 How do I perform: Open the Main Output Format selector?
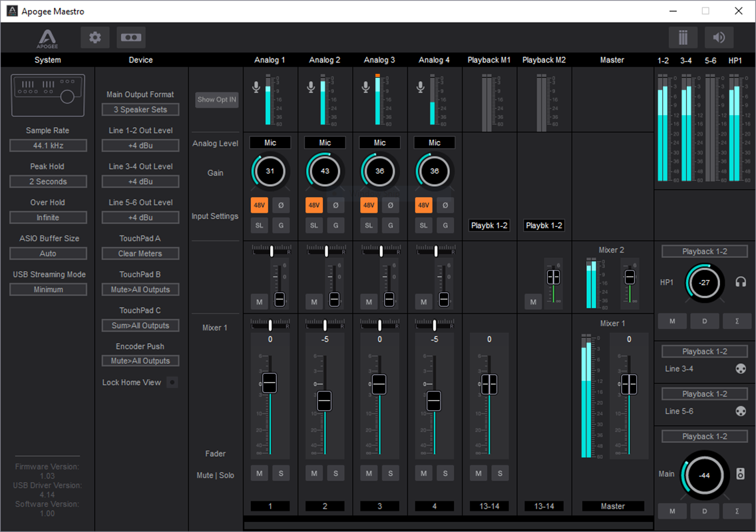140,109
